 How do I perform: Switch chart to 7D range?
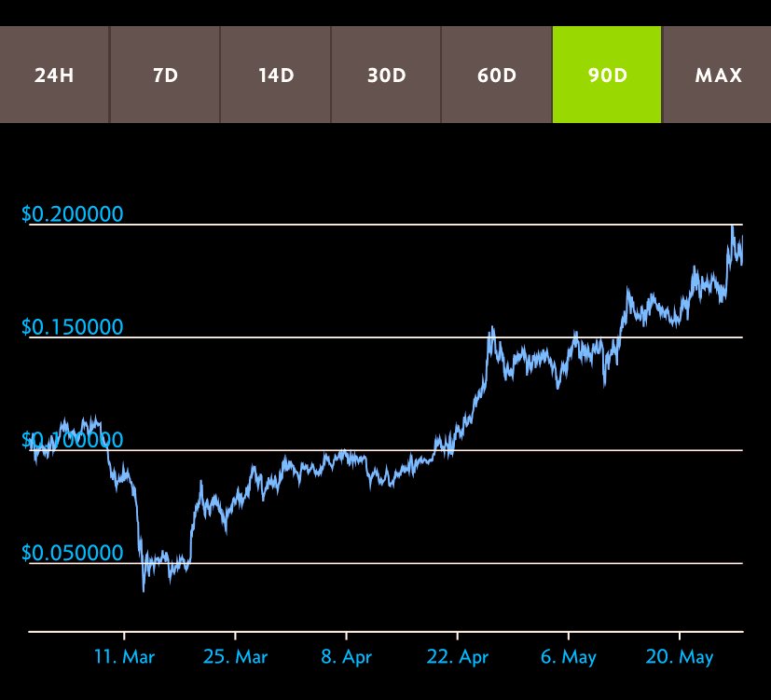tap(165, 75)
